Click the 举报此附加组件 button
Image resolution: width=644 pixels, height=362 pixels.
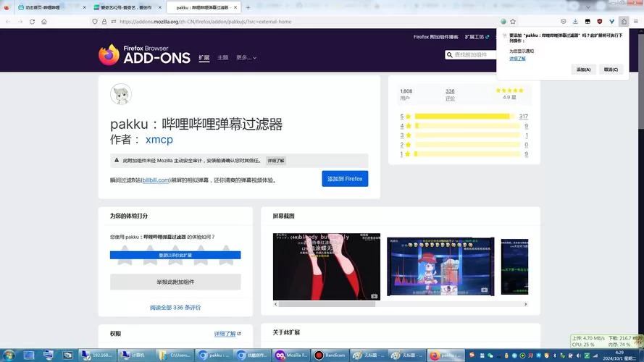point(175,282)
